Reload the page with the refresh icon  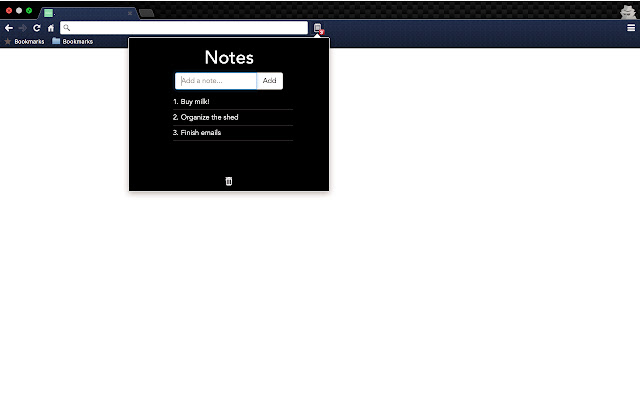[x=37, y=28]
